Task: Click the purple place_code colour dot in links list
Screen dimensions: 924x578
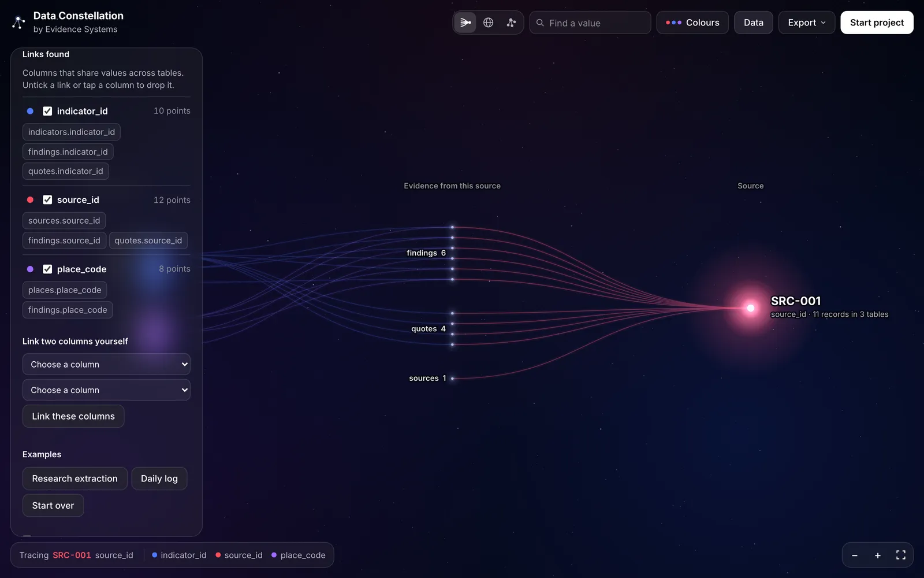Action: point(30,269)
